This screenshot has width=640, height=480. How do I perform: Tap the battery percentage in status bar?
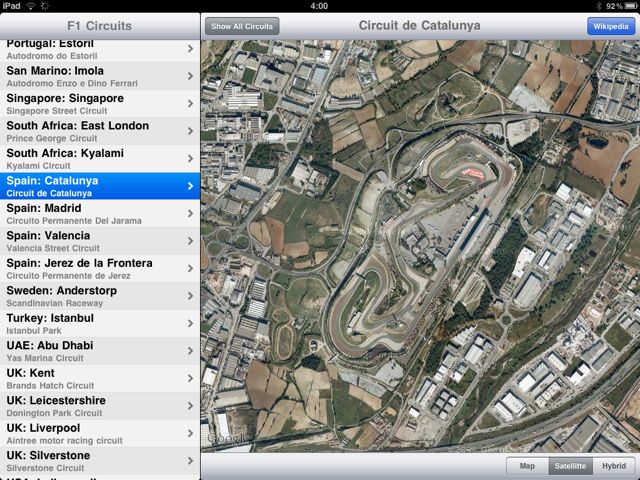tap(614, 6)
